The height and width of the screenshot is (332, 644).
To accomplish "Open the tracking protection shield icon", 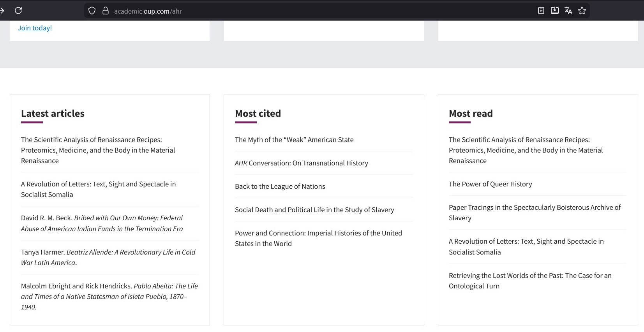I will click(x=92, y=11).
